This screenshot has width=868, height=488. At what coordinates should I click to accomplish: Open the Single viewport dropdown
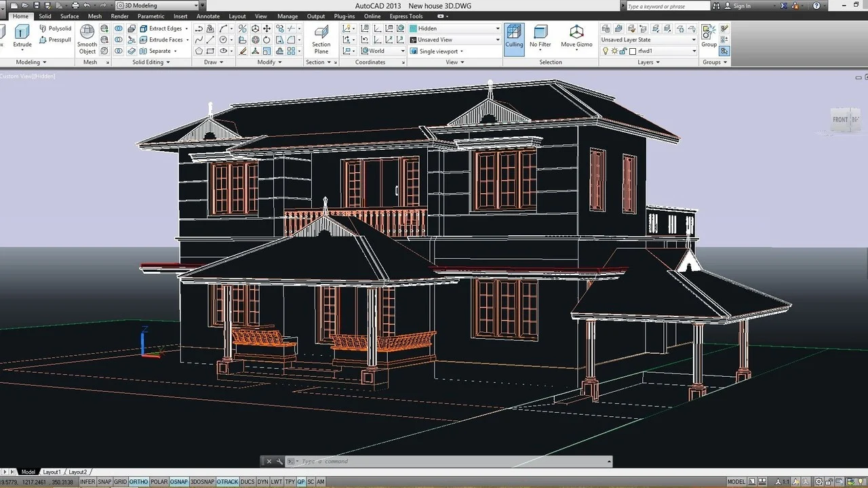[x=437, y=51]
